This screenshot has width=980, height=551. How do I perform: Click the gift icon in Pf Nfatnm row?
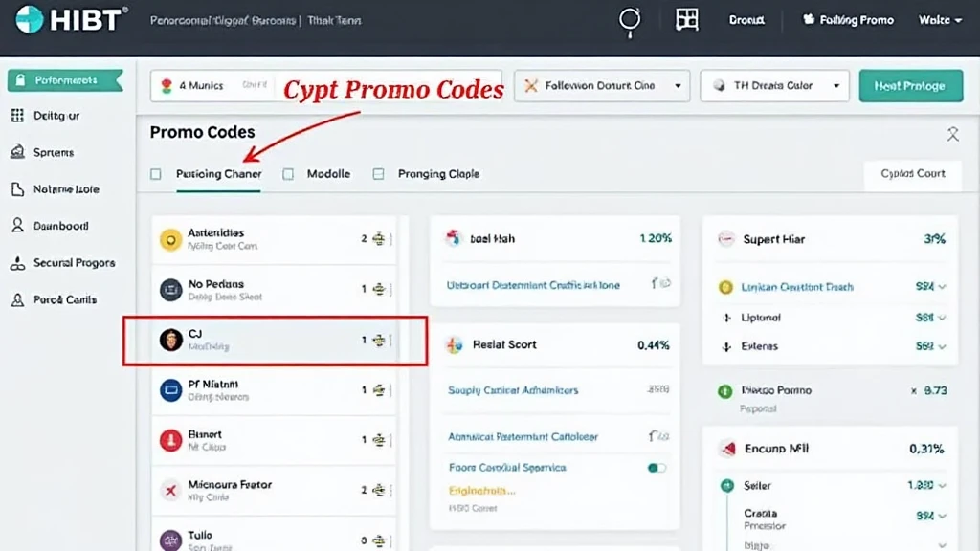pos(379,390)
